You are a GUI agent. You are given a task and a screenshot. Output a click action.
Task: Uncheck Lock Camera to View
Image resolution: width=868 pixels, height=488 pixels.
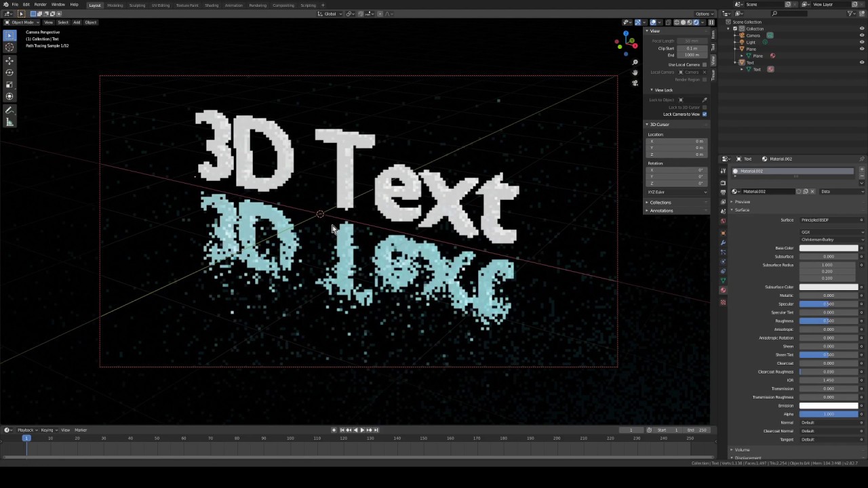click(705, 114)
